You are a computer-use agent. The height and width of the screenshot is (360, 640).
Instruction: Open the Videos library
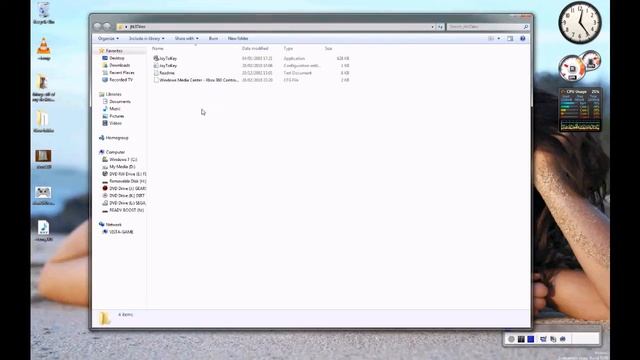(x=115, y=123)
